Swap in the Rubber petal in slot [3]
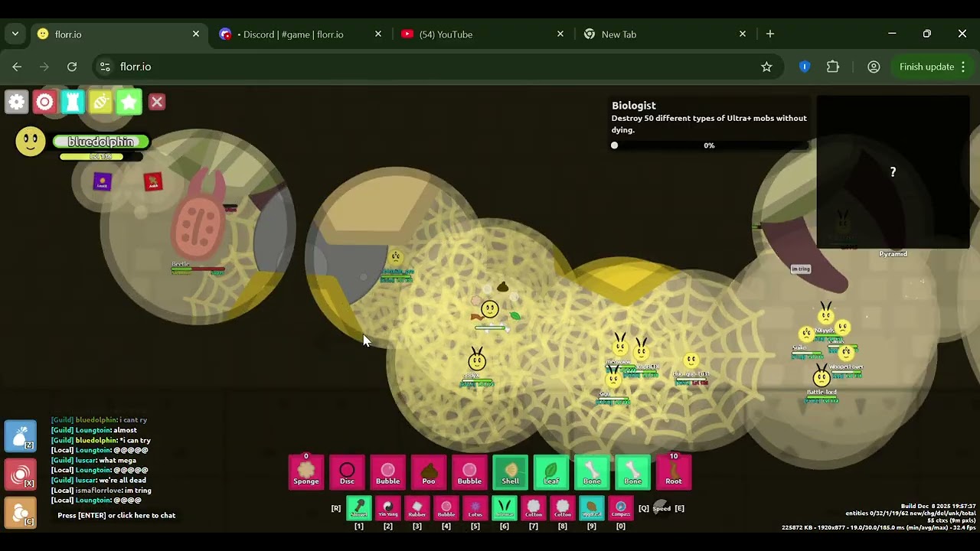Viewport: 980px width, 551px height. pyautogui.click(x=416, y=508)
